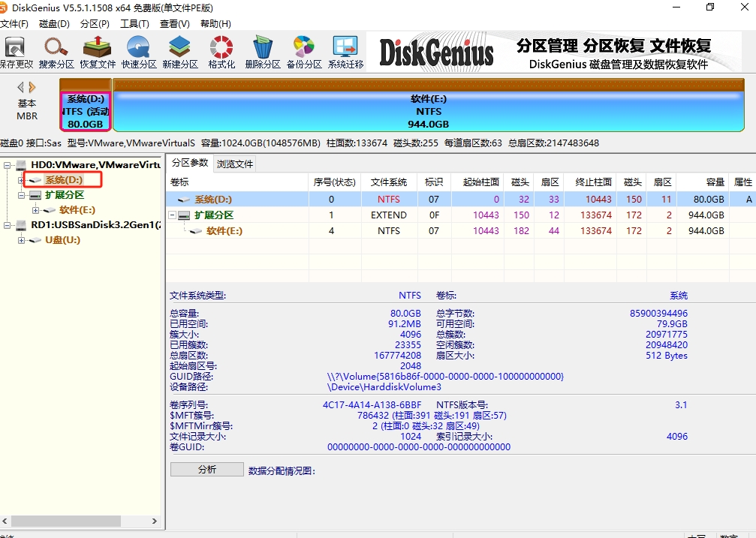The image size is (756, 538).
Task: Click the 属性 column header
Action: [742, 182]
